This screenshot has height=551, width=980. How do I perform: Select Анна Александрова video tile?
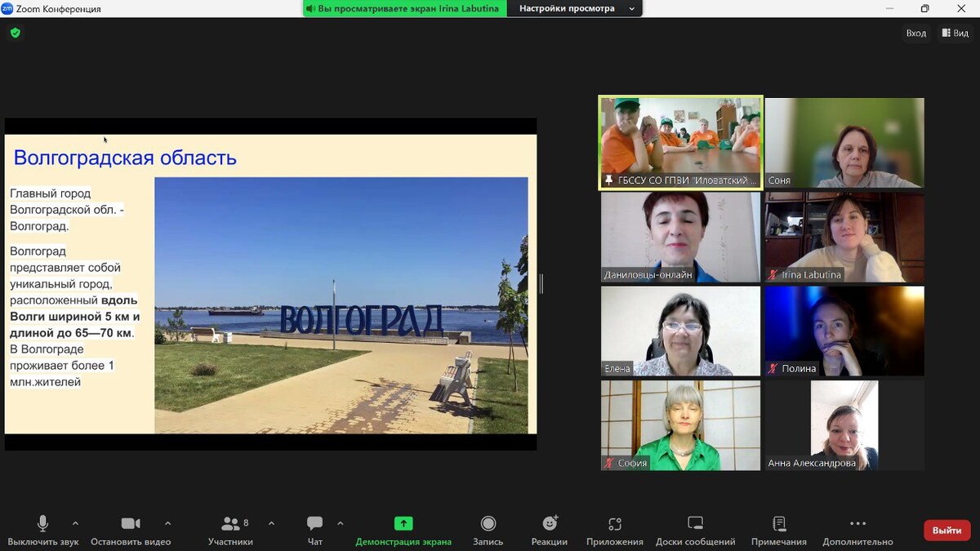pyautogui.click(x=844, y=425)
